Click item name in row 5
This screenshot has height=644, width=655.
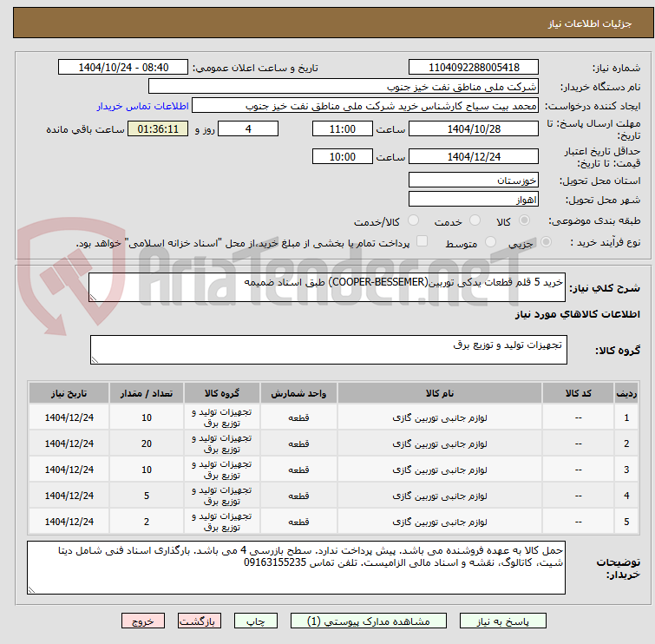440,522
